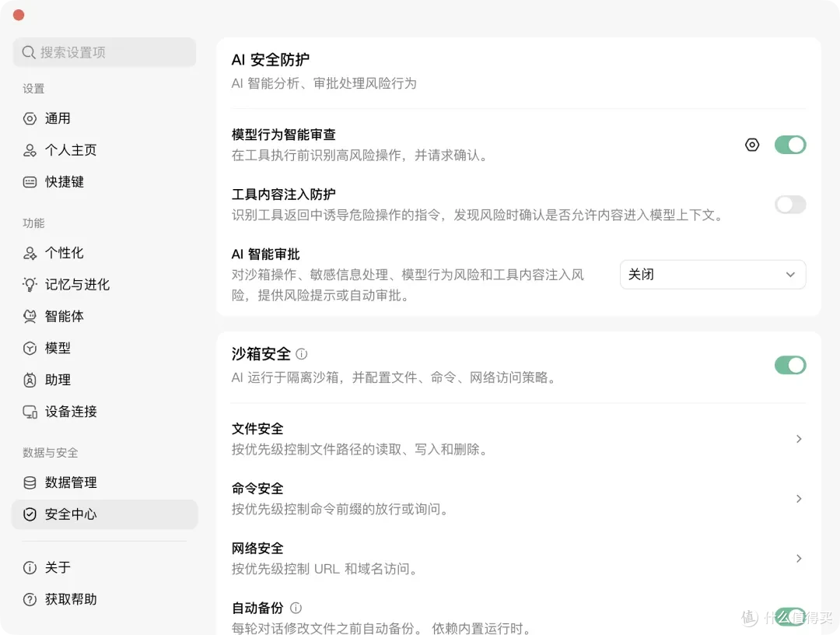Open 设备连接 settings
Viewport: 840px width, 635px height.
click(104, 412)
